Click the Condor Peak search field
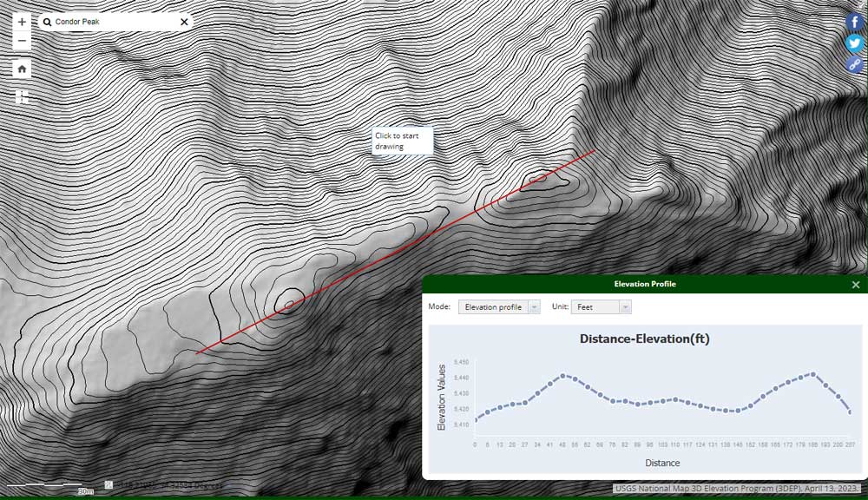The width and height of the screenshot is (868, 500). (x=114, y=23)
